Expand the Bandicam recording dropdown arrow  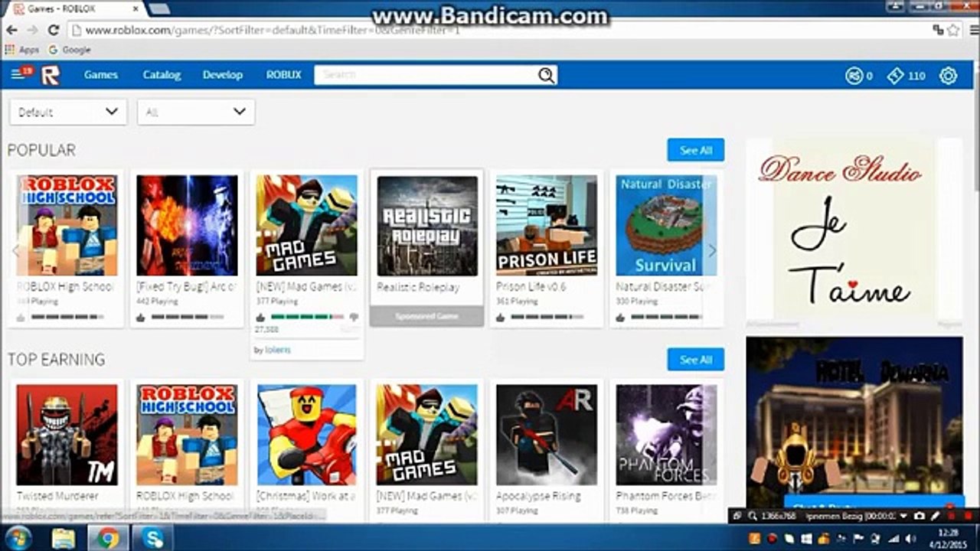pyautogui.click(x=903, y=516)
